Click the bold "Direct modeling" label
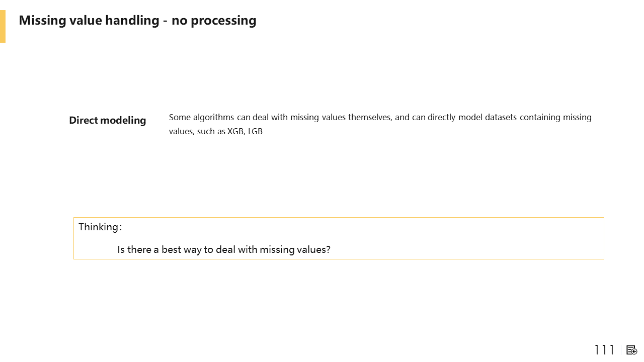This screenshot has width=644, height=362. pyautogui.click(x=107, y=121)
